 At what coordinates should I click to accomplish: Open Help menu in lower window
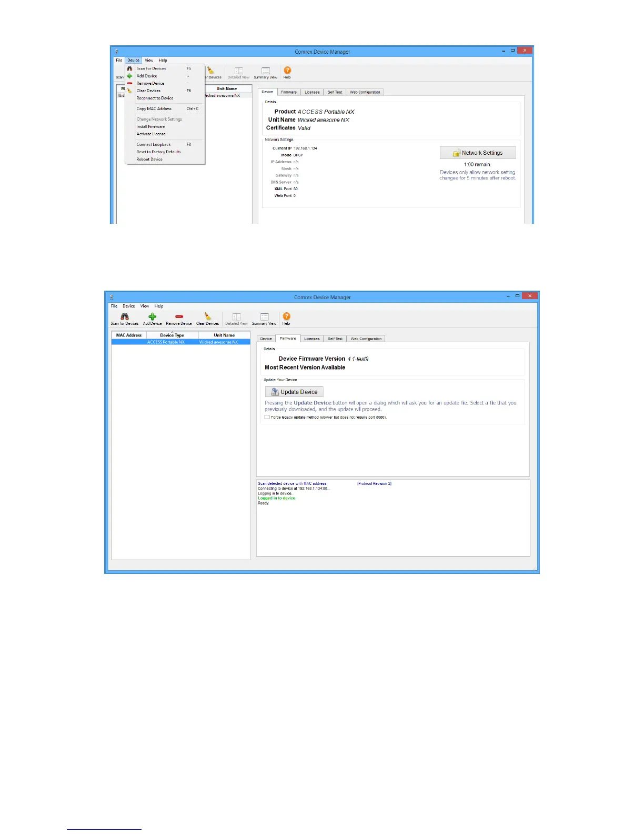point(159,306)
